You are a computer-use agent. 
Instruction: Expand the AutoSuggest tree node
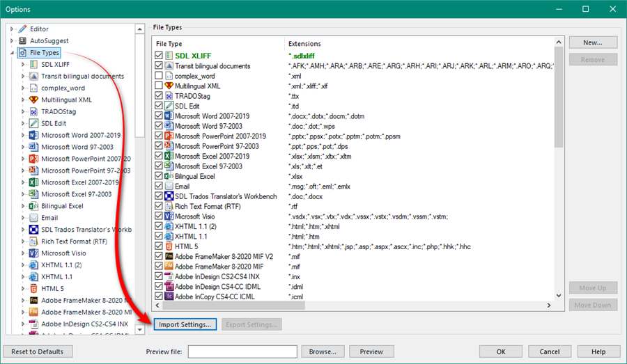pos(12,41)
